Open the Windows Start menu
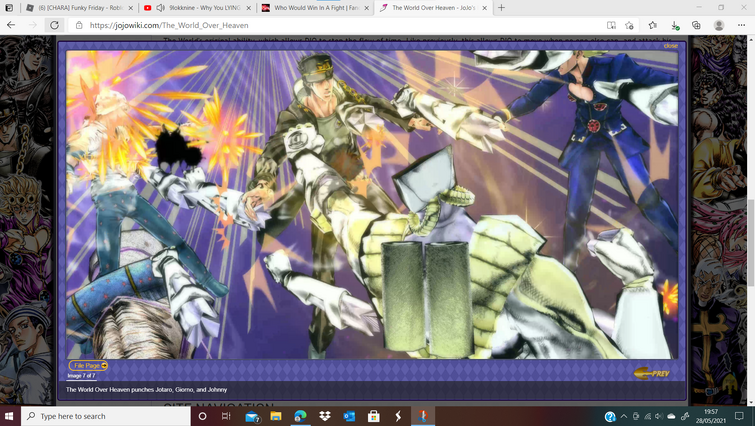This screenshot has height=426, width=755. tap(11, 416)
